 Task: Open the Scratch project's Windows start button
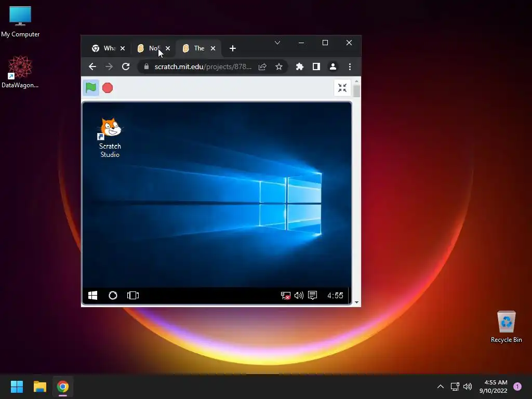(92, 296)
